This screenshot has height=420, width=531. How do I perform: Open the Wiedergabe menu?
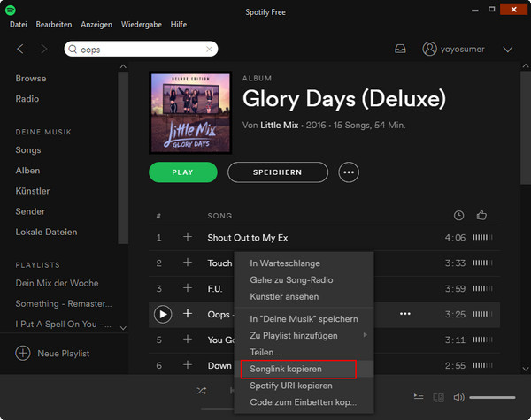(x=142, y=25)
